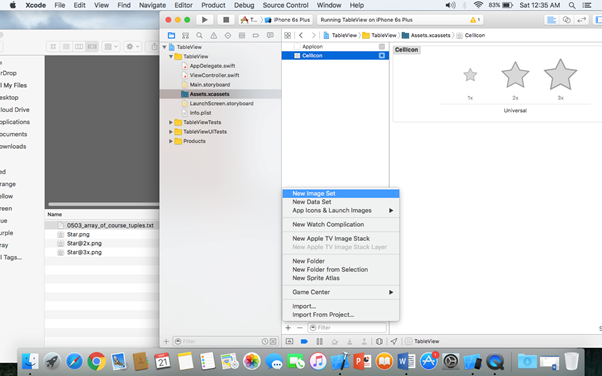Open the Debug navigator tab
The width and height of the screenshot is (602, 376).
point(242,35)
